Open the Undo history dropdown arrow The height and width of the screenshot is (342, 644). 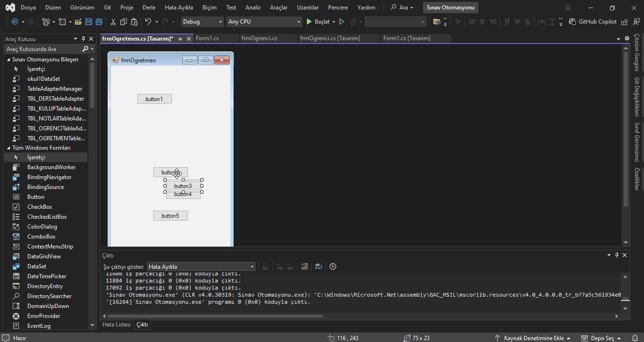[156, 22]
